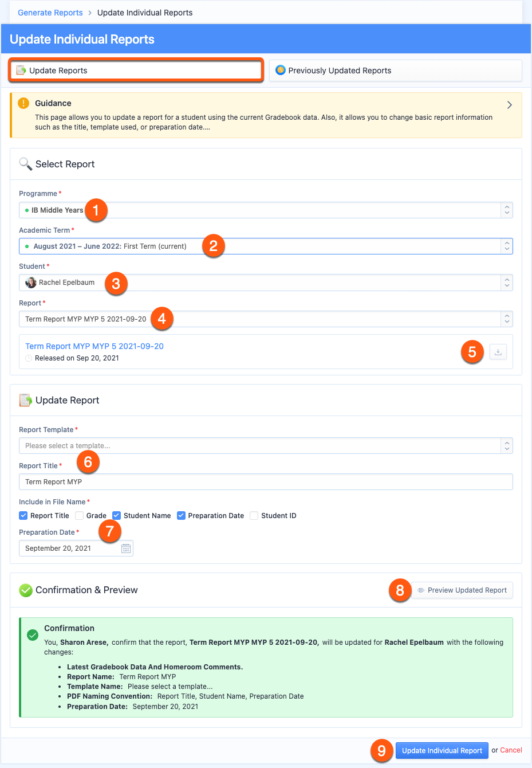Viewport: 532px width, 768px height.
Task: Expand the Guidance panel chevron
Action: click(510, 105)
